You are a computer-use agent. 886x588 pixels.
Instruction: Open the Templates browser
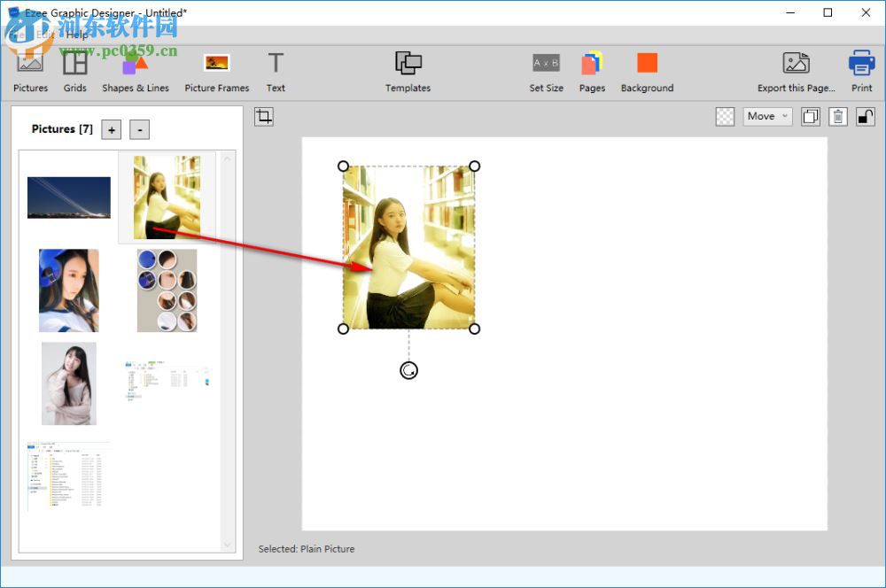coord(408,66)
